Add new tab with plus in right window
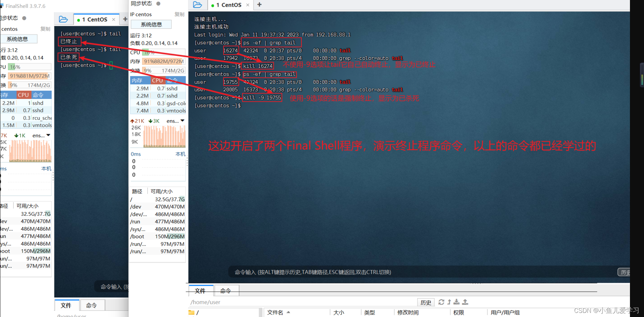644x317 pixels. click(259, 4)
